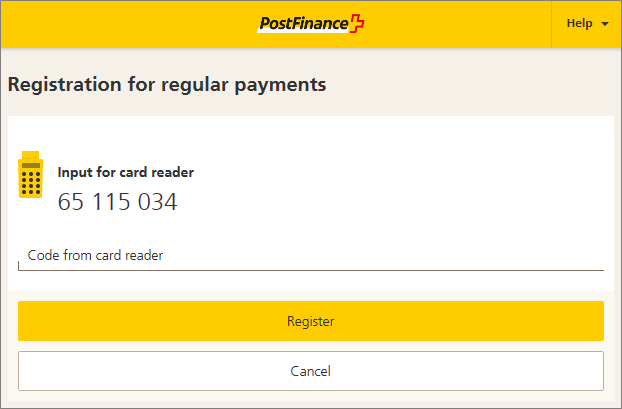Click the Register button
Viewport: 622px width, 409px height.
pos(311,321)
